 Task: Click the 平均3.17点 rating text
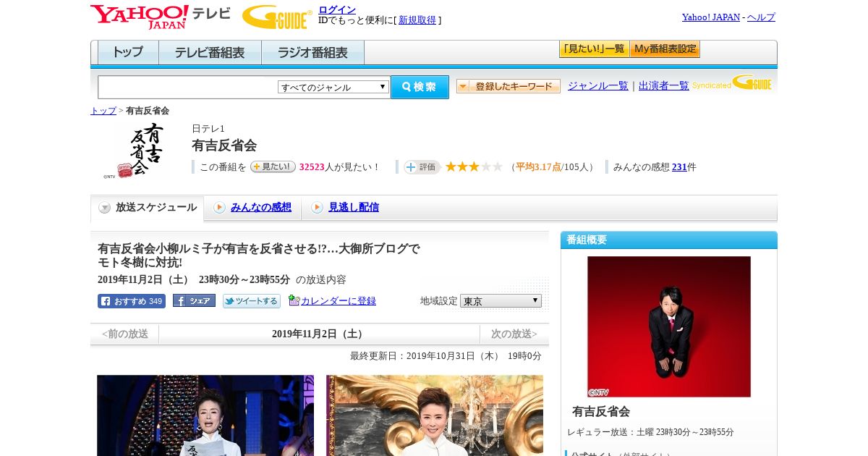tap(538, 167)
